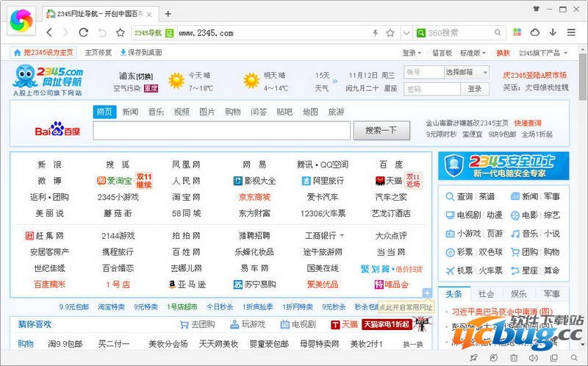Select the 娱乐 news tab
Image resolution: width=588 pixels, height=366 pixels.
(x=519, y=294)
